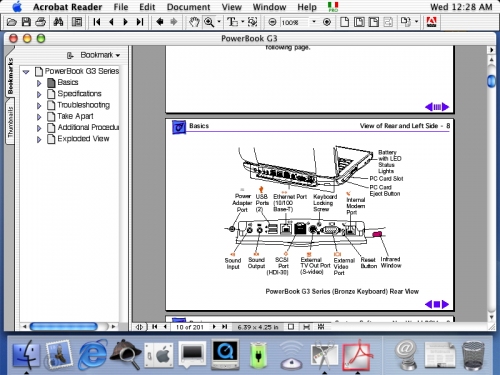Select the Zoom In magnifier tool

tap(209, 22)
